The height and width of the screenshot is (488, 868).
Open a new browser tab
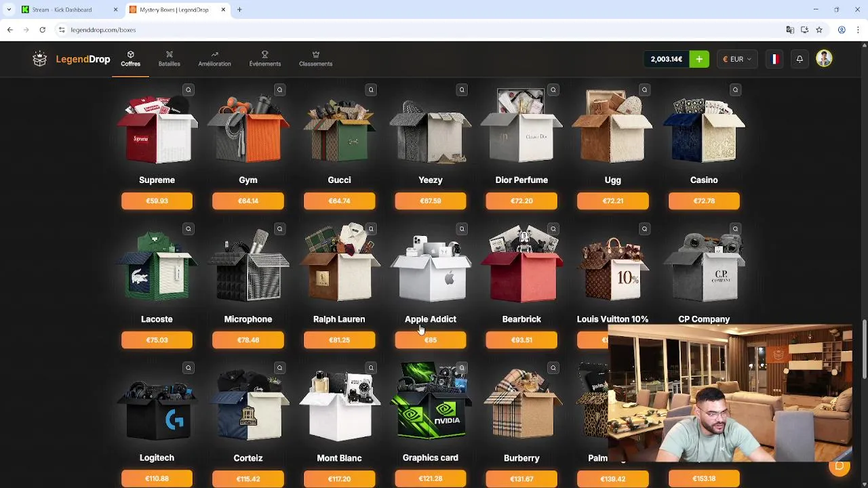tap(239, 9)
